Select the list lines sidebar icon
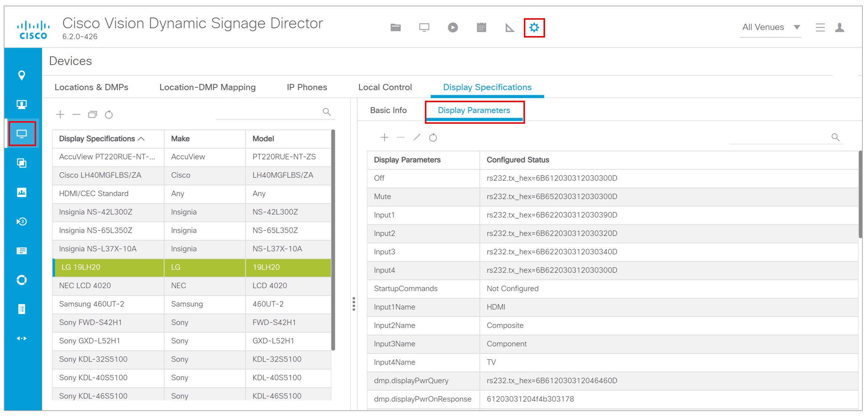868x417 pixels. point(22,251)
